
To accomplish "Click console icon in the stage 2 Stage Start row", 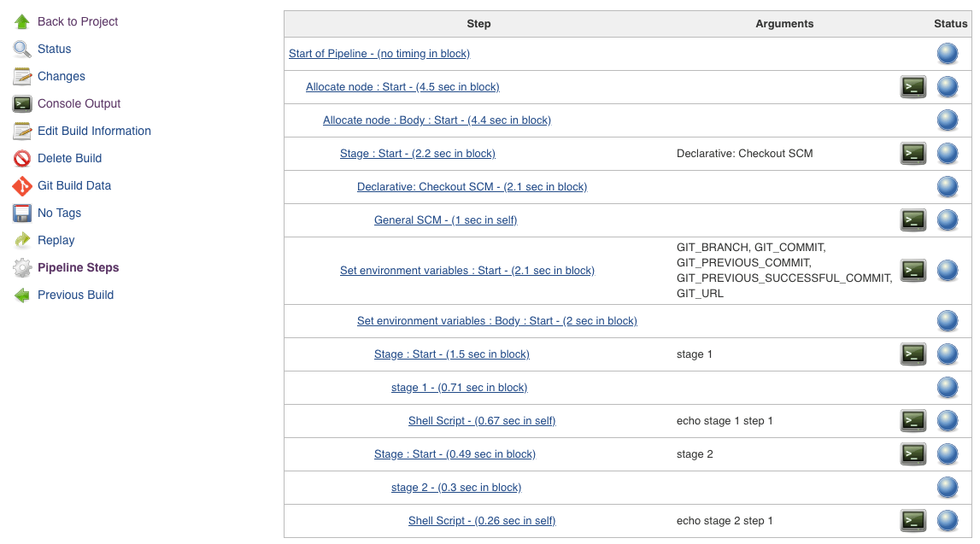I will click(x=913, y=454).
